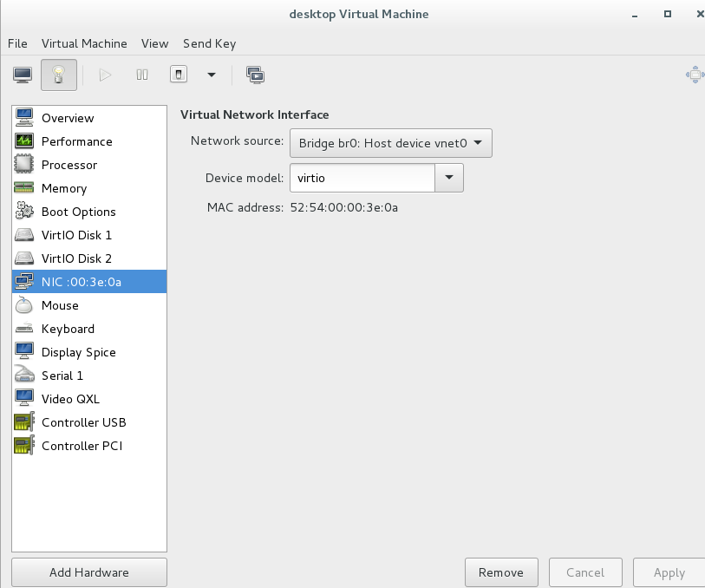Go to Overview label in hardware list
705x588 pixels.
(68, 118)
